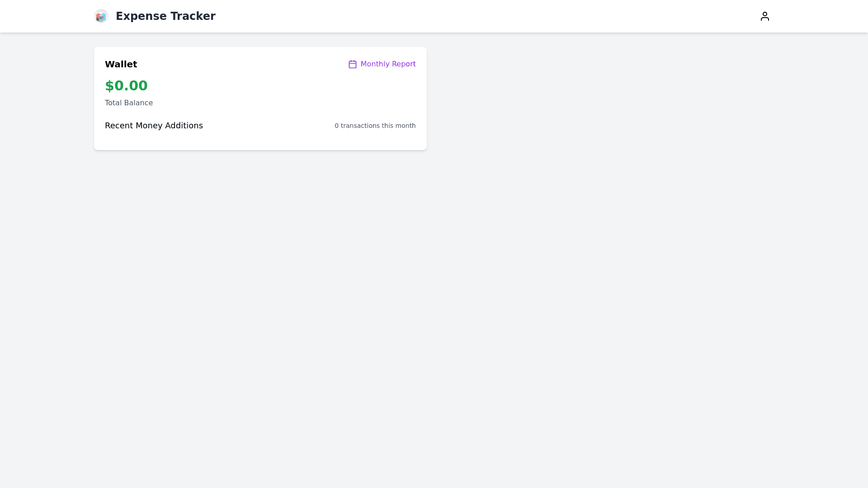Image resolution: width=868 pixels, height=488 pixels.
Task: Click the word Expense in the header
Action: coord(141,16)
